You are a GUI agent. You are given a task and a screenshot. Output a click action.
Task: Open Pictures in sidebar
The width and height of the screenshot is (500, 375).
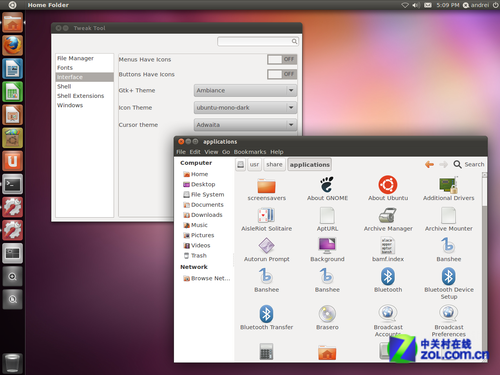(x=198, y=235)
